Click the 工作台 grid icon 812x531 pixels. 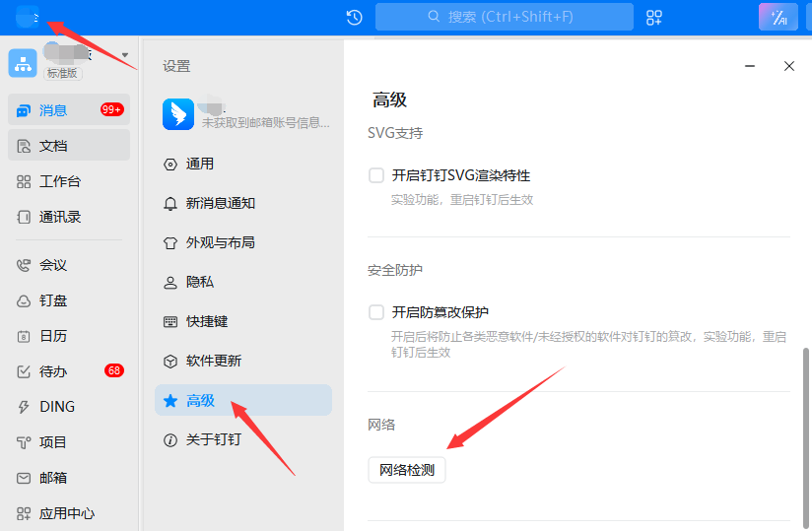point(24,181)
